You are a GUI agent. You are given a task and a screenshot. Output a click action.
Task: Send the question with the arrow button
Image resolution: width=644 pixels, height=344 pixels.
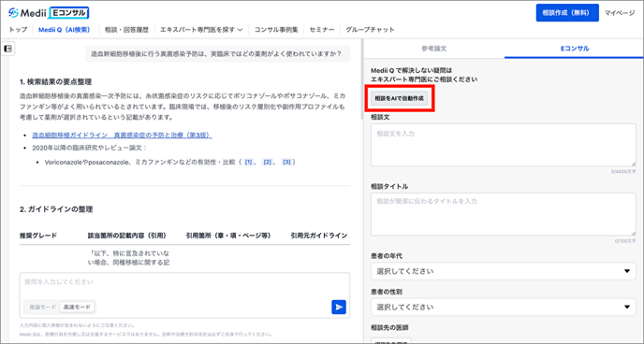point(339,307)
